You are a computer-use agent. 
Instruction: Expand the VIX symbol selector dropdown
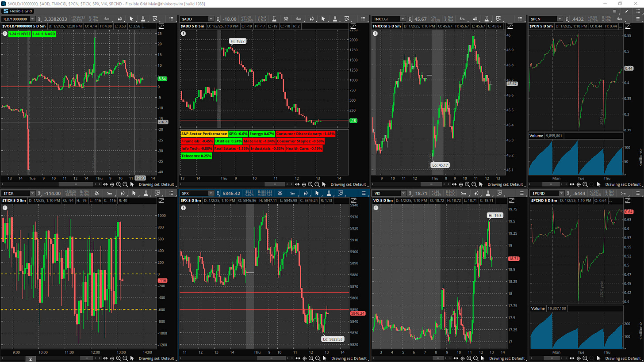click(x=403, y=193)
